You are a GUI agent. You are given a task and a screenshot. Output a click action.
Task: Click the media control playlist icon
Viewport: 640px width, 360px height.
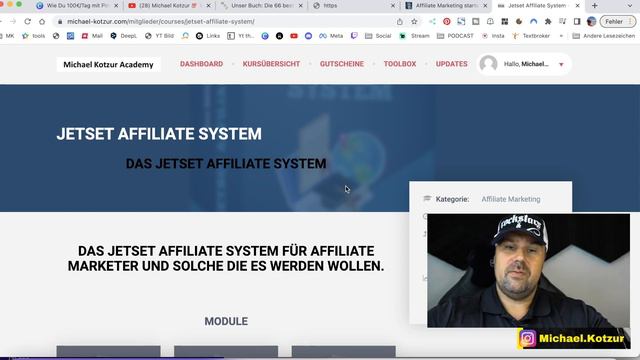point(562,22)
